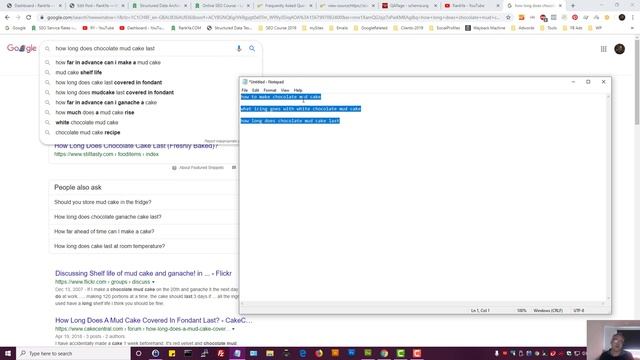Screen dimensions: 640x360
Task: Open Chrome from taskbar
Action: [x=384, y=353]
